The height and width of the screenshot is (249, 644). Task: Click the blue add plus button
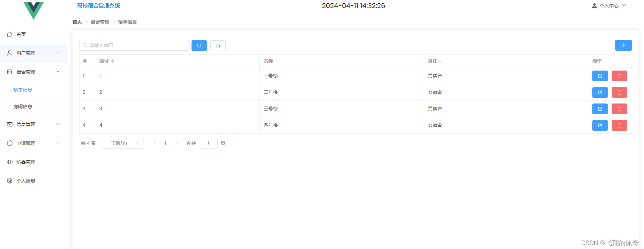pos(624,45)
